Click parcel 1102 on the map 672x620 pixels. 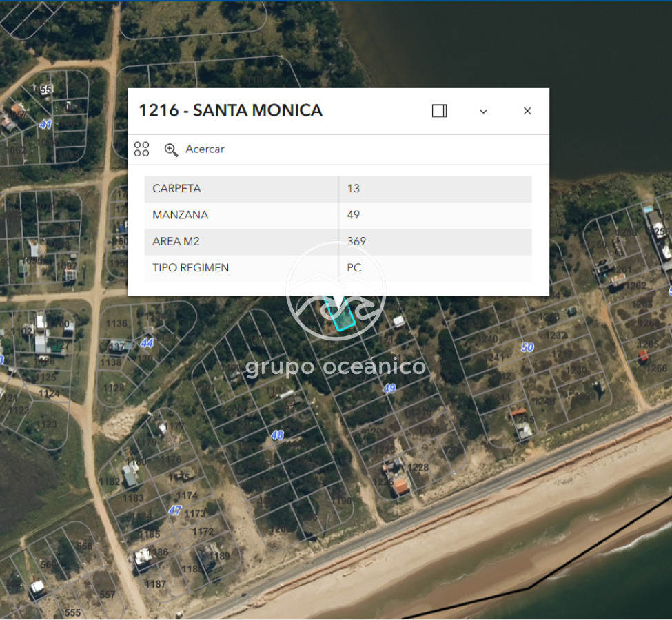[x=22, y=331]
